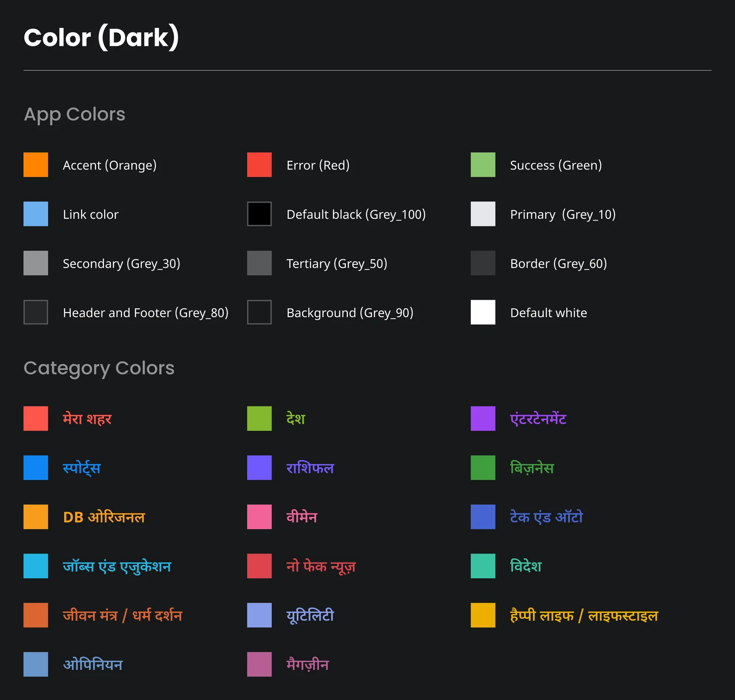Click the App Colors section heading

(74, 114)
